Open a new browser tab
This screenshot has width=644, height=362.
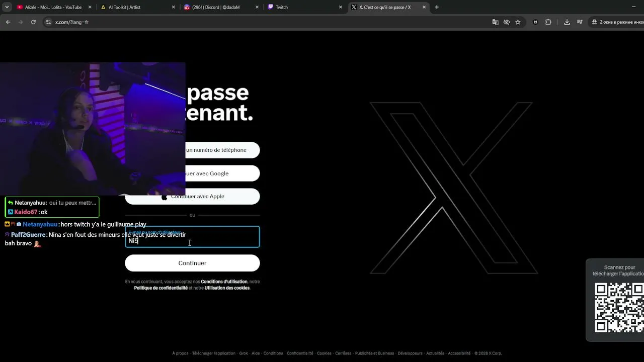[437, 7]
